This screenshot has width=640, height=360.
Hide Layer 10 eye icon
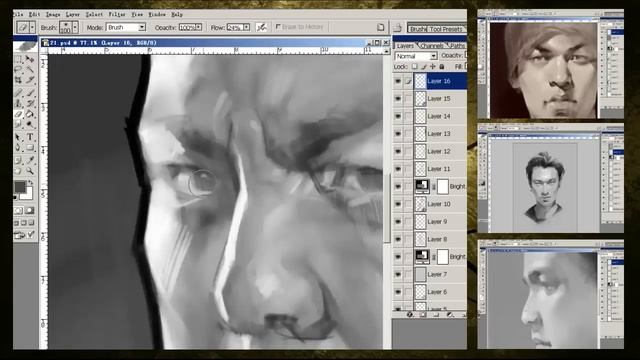click(398, 204)
